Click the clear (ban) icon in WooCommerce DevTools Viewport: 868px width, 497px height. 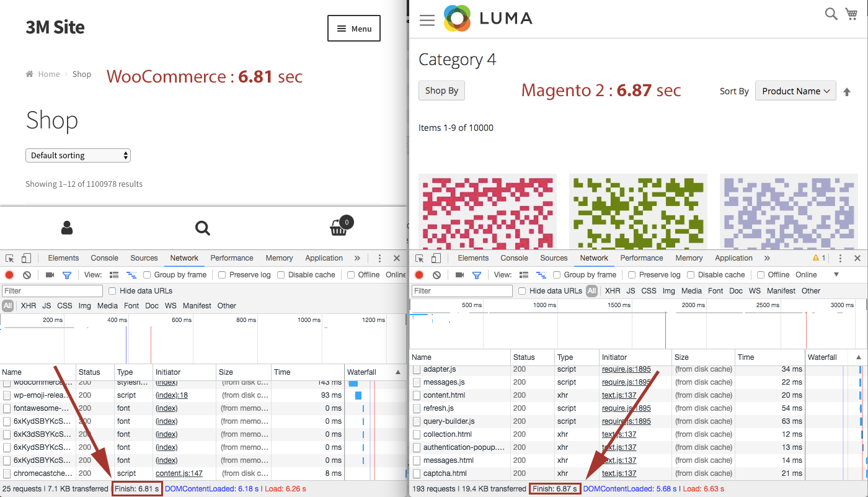click(x=27, y=275)
